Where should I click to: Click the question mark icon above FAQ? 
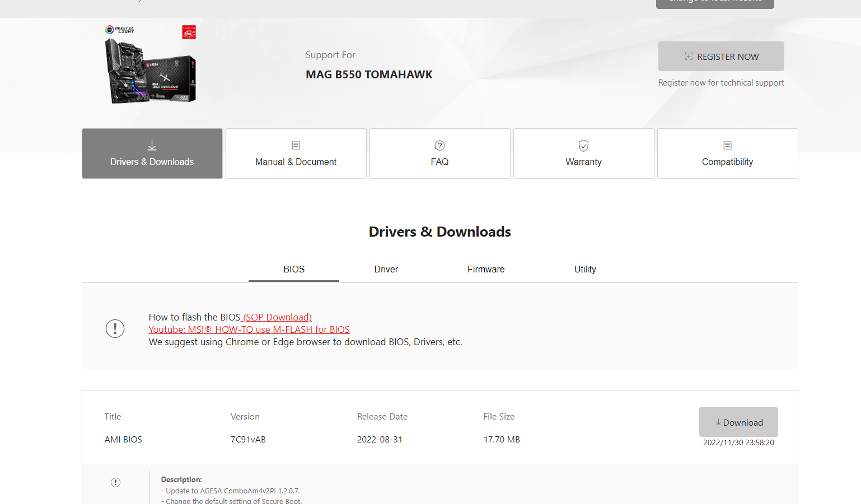440,145
